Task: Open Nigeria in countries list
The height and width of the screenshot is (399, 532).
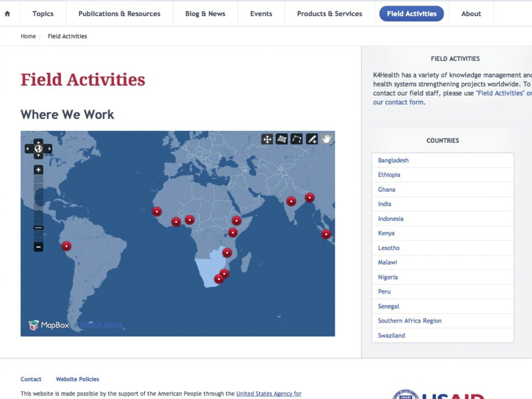Action: [x=443, y=277]
